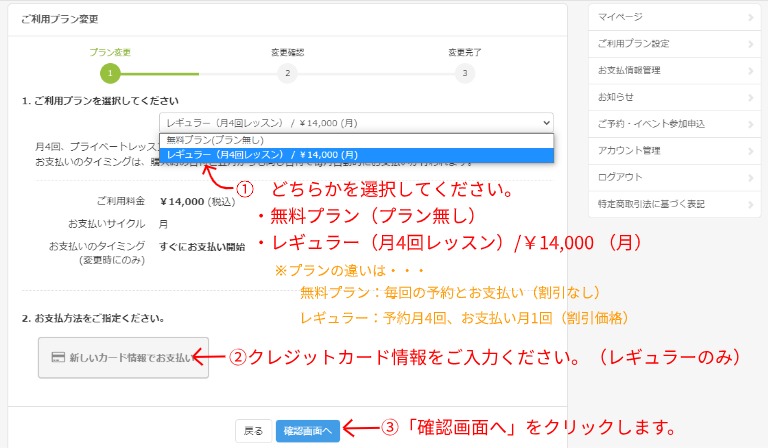The image size is (768, 448).
Task: Open お支払情報管理 in the side menu
Action: [628, 71]
